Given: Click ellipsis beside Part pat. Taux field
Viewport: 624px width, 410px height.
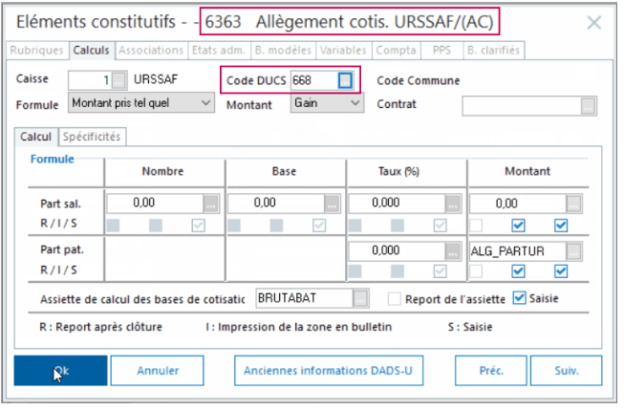Looking at the screenshot, I should (452, 251).
